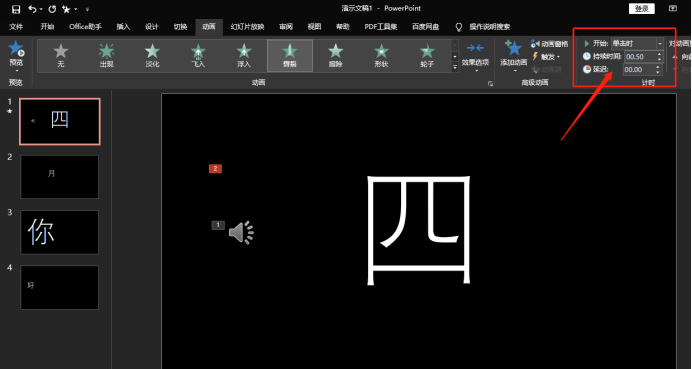Switch to the 视图 ribbon tab
This screenshot has width=692, height=369.
pos(314,27)
